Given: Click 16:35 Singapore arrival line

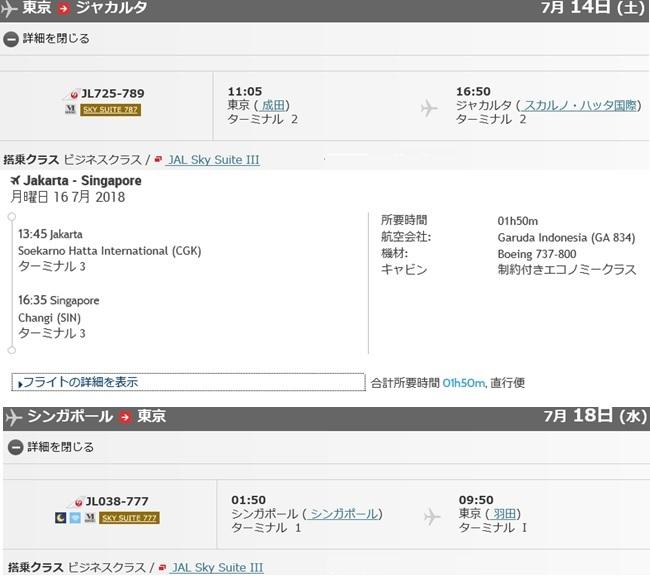Looking at the screenshot, I should click(x=58, y=300).
